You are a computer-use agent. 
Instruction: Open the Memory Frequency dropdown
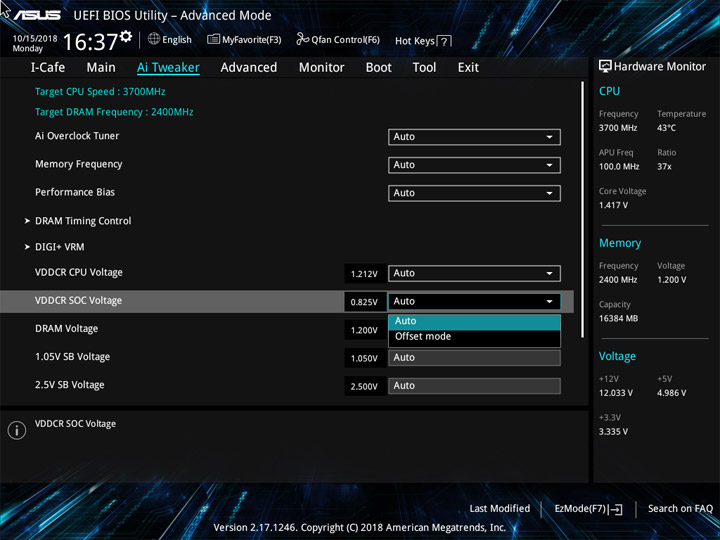(x=474, y=165)
